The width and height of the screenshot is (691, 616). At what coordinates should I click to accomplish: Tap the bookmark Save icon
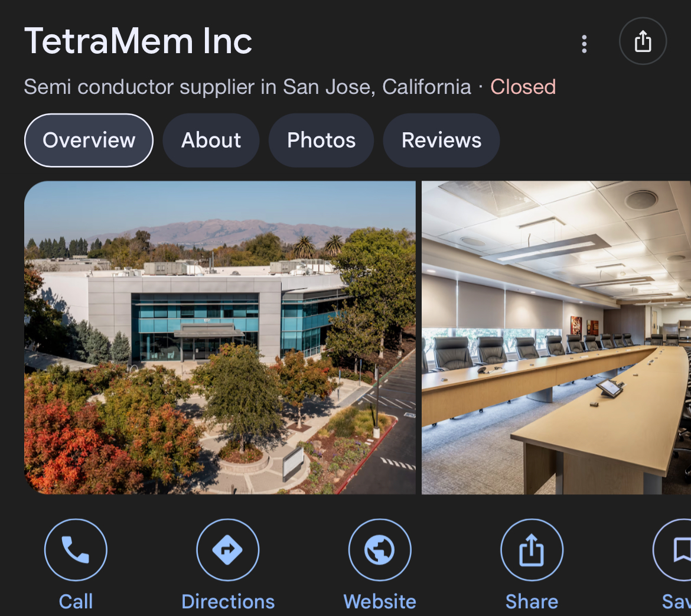point(673,550)
